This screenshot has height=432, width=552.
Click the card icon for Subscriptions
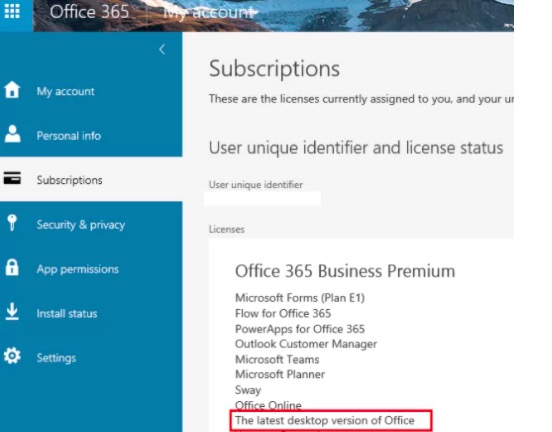pyautogui.click(x=12, y=178)
